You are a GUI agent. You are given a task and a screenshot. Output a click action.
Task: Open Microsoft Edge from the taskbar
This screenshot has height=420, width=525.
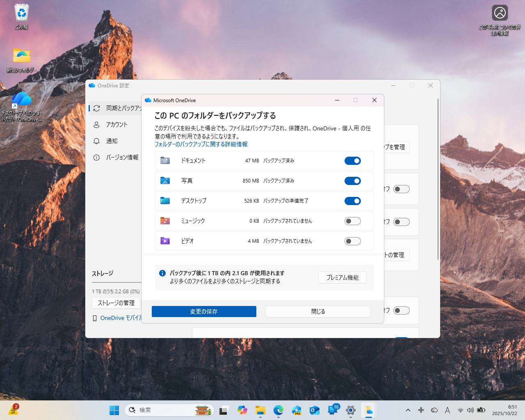coord(278,410)
